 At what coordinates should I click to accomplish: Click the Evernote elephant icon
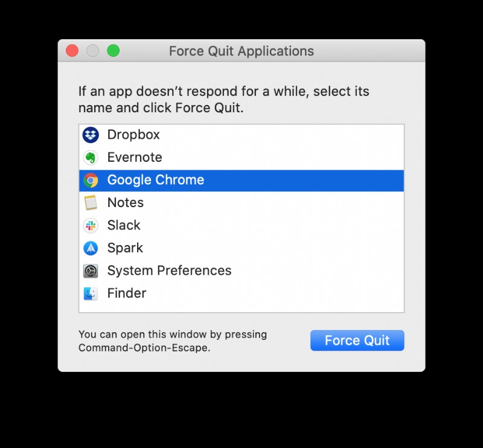point(90,157)
